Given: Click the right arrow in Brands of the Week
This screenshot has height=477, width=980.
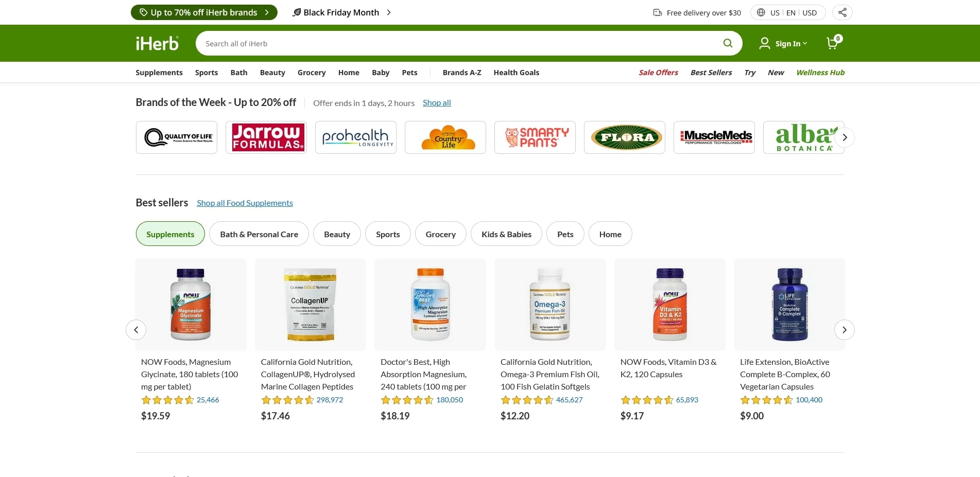Looking at the screenshot, I should pos(844,137).
